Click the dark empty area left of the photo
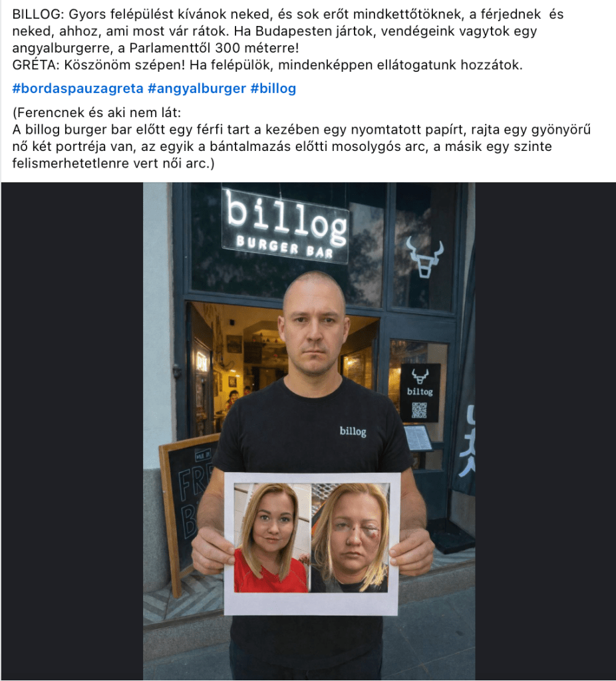 (72, 431)
